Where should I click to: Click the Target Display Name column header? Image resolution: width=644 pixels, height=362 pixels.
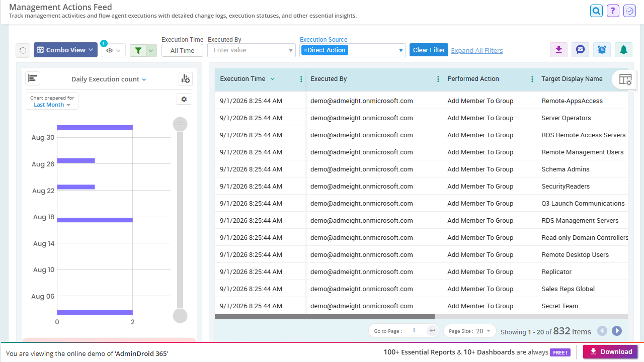[x=572, y=79]
